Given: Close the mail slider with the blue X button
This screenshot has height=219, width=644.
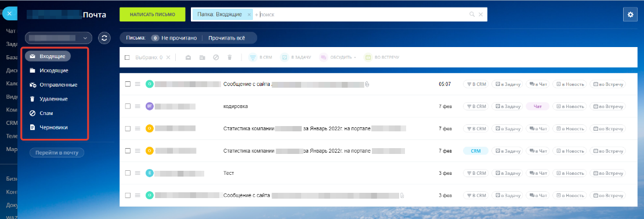Looking at the screenshot, I should [9, 13].
